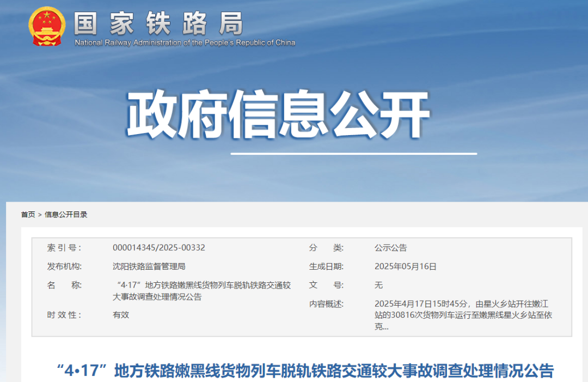Image resolution: width=588 pixels, height=382 pixels.
Task: Select document number value 无
Action: 378,285
